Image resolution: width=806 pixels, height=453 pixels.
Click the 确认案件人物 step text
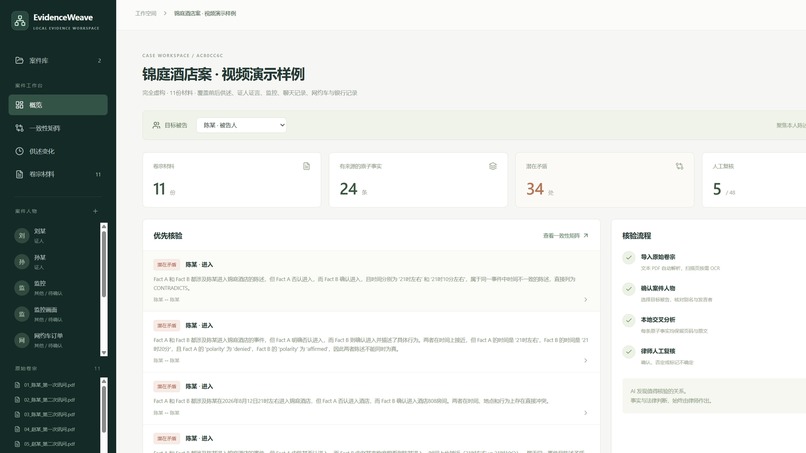658,288
